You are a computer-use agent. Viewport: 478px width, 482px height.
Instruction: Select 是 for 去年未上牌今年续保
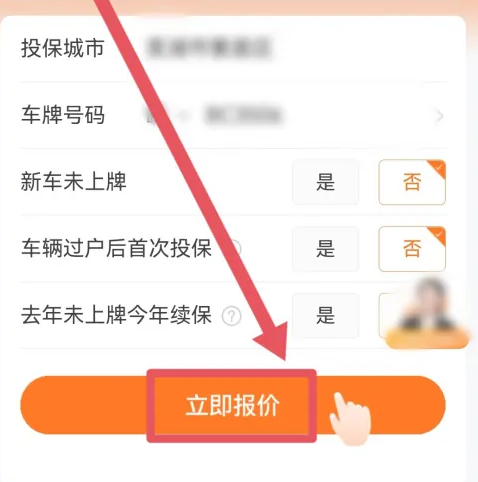point(325,315)
